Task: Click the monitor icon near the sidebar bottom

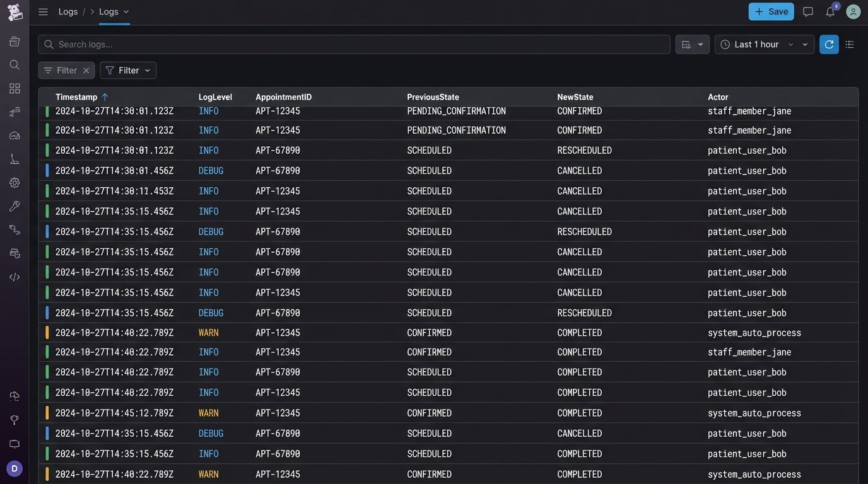Action: [14, 444]
